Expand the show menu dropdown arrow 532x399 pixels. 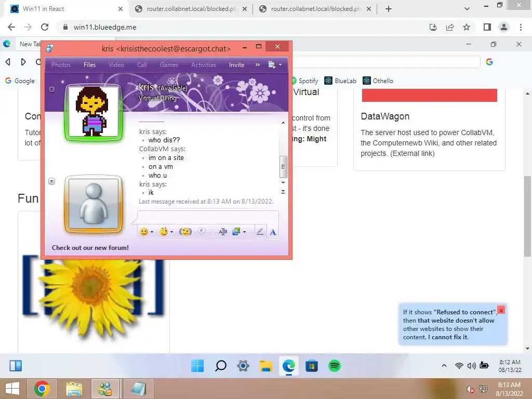pos(280,64)
